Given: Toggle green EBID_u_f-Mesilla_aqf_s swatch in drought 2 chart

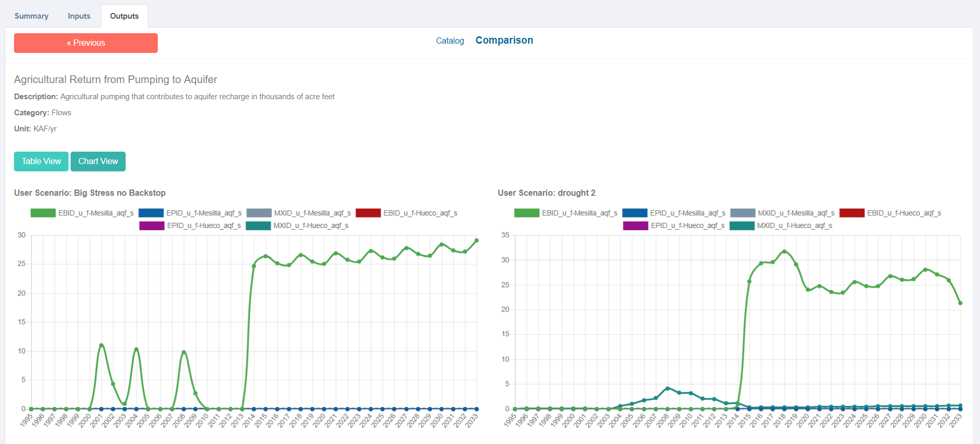Looking at the screenshot, I should (527, 213).
